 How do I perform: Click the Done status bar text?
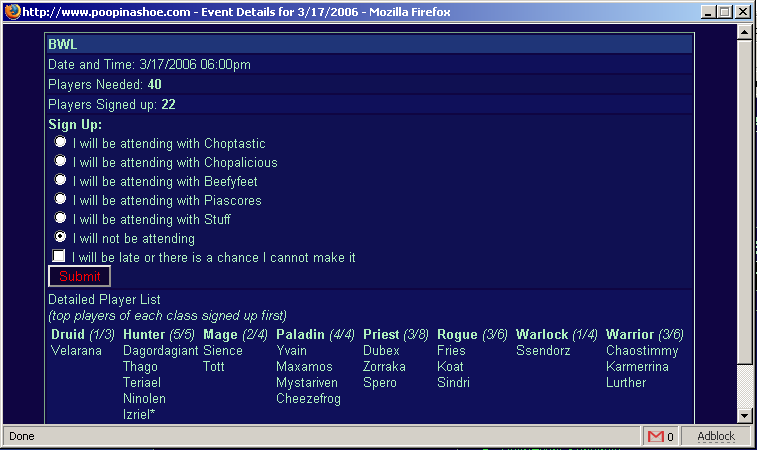point(22,436)
